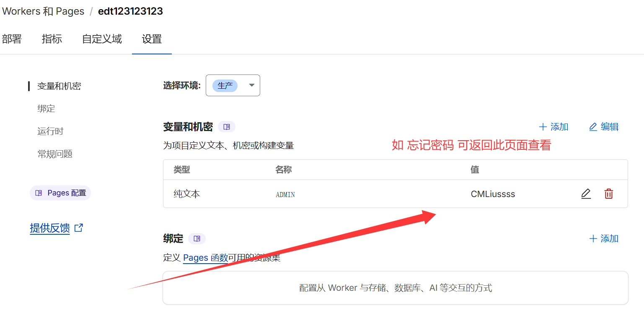Click the external link icon next to 提供反馈

78,227
